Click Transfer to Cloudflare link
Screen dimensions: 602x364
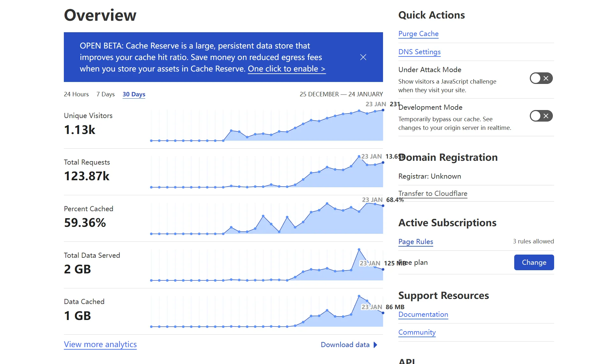click(x=433, y=193)
